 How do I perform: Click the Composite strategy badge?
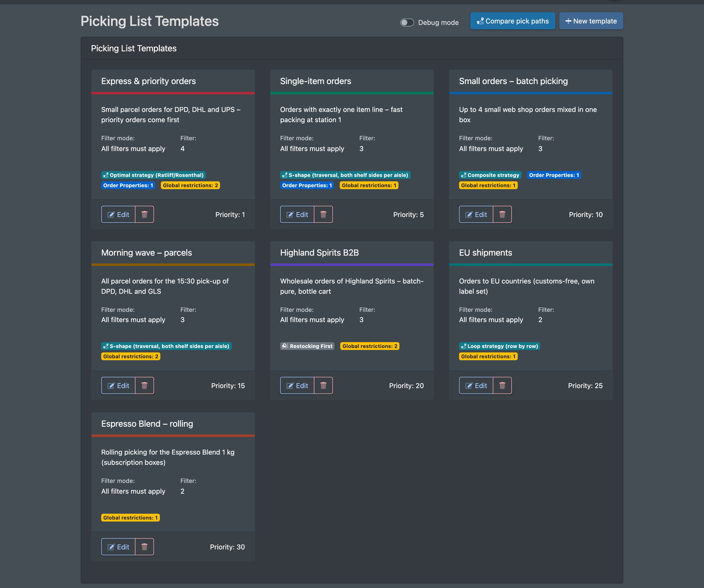[490, 175]
